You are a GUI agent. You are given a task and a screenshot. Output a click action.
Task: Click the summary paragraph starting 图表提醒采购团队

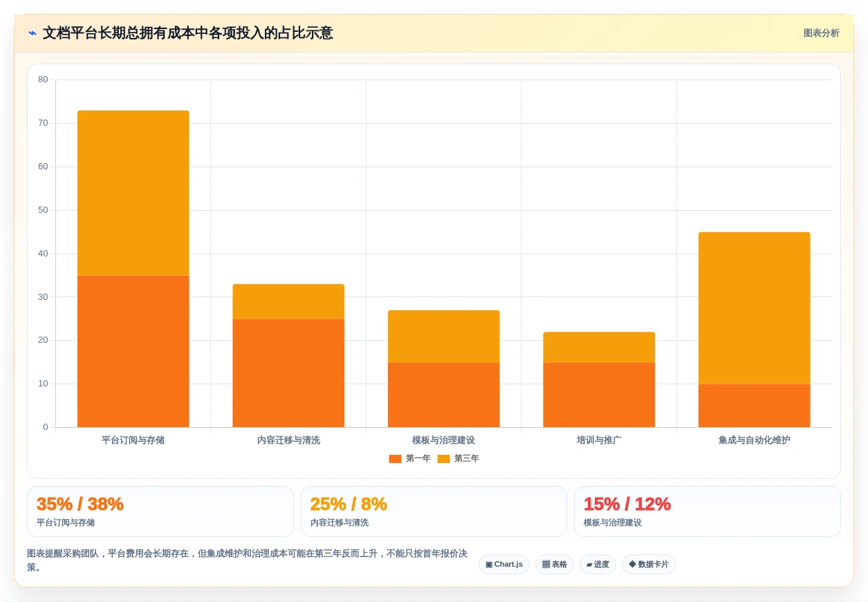pos(248,561)
